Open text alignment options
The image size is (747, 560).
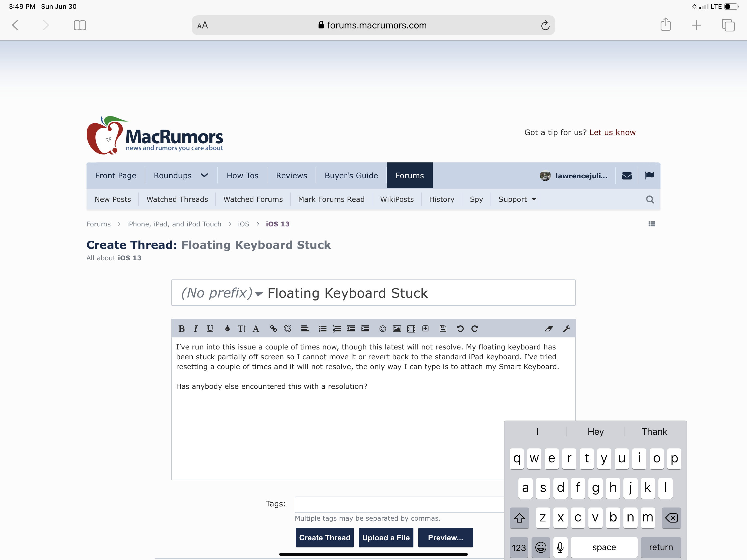[x=305, y=329]
